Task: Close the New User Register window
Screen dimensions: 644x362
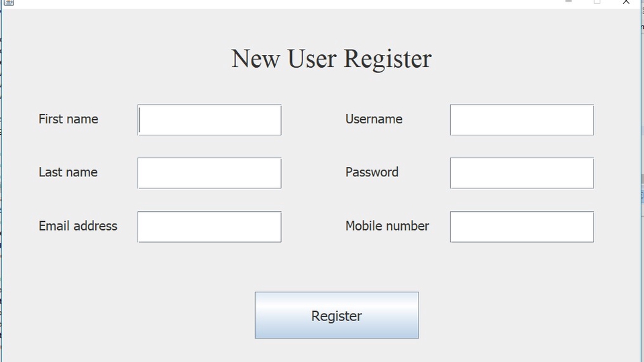Action: pos(626,3)
